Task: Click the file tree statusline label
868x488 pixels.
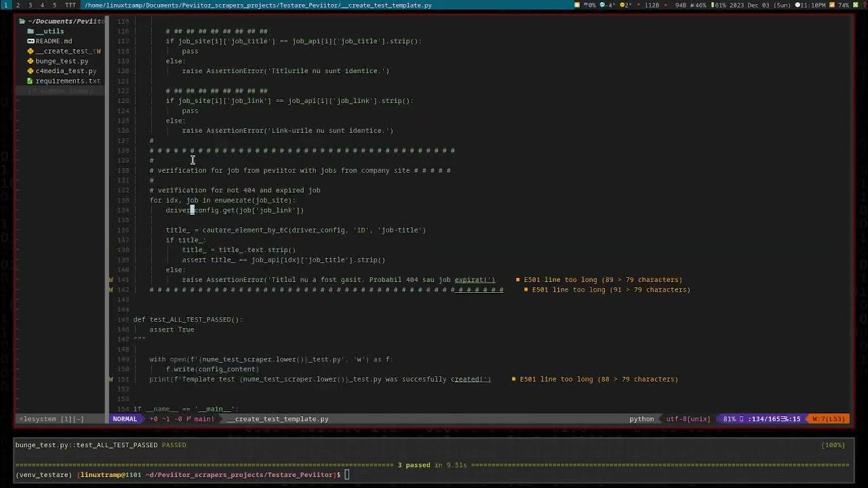Action: tap(52, 419)
